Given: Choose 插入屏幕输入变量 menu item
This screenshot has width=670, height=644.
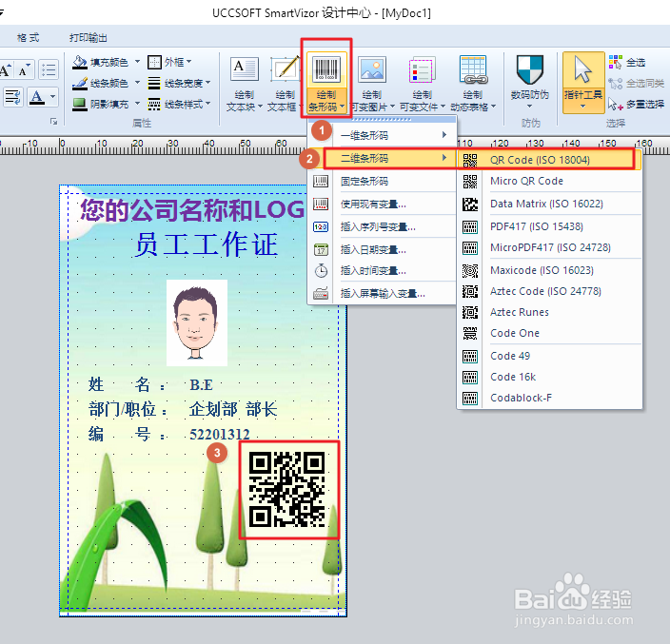Looking at the screenshot, I should tap(382, 293).
